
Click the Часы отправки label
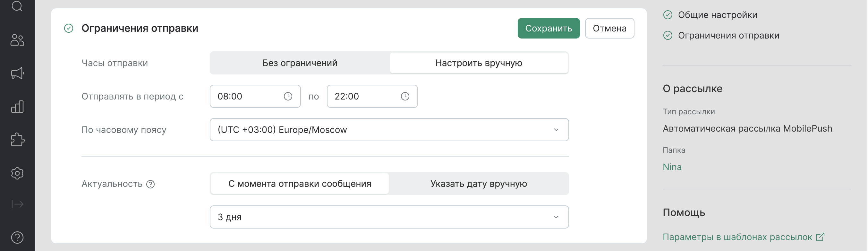pos(115,63)
